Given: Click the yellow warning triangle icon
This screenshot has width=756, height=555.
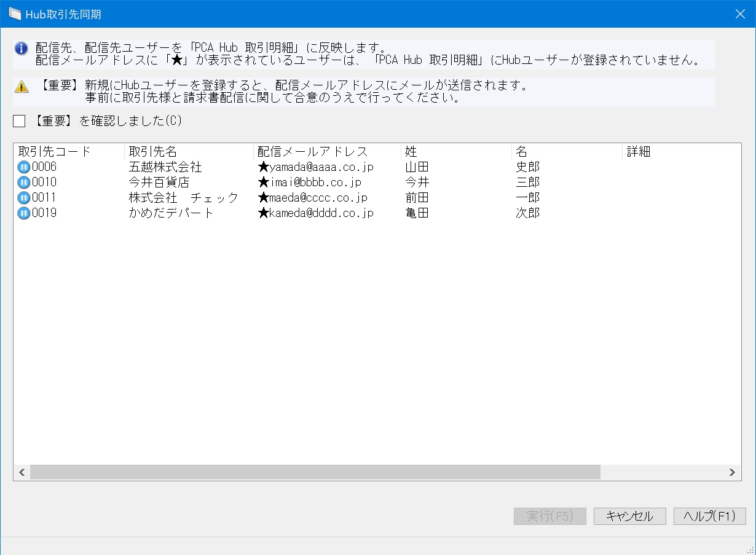Looking at the screenshot, I should [22, 86].
